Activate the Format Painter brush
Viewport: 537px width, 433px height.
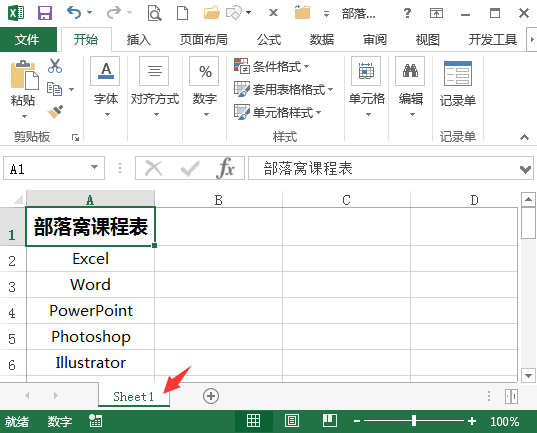coord(55,112)
